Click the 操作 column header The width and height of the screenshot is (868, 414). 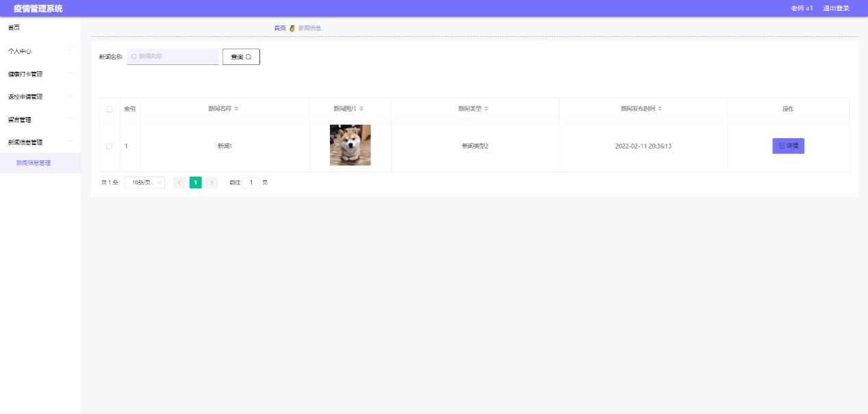(x=788, y=109)
